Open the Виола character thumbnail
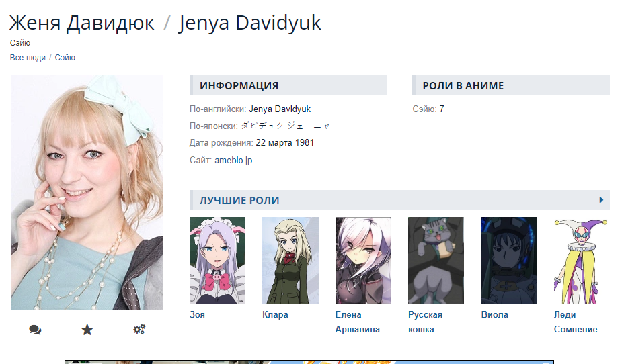This screenshot has height=364, width=626. 508,260
